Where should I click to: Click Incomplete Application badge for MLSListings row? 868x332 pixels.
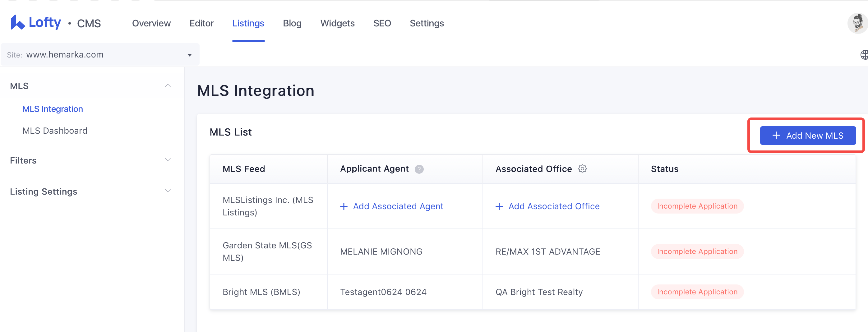pos(697,206)
